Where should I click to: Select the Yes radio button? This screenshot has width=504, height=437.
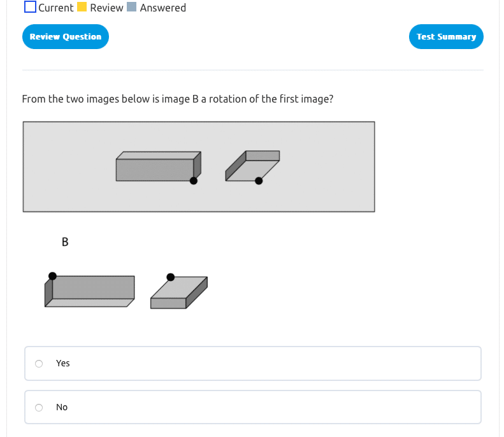[x=39, y=364]
